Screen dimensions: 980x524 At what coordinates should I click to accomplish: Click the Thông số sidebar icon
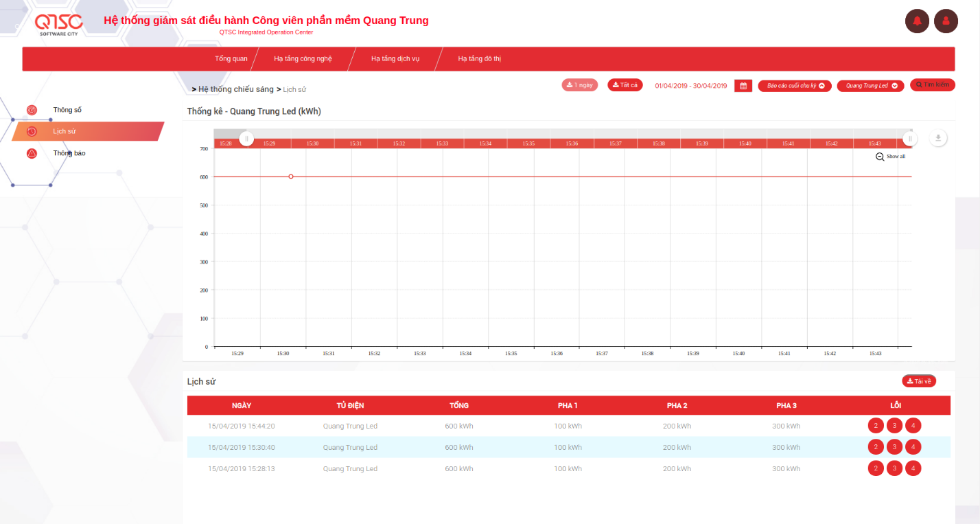pyautogui.click(x=32, y=110)
